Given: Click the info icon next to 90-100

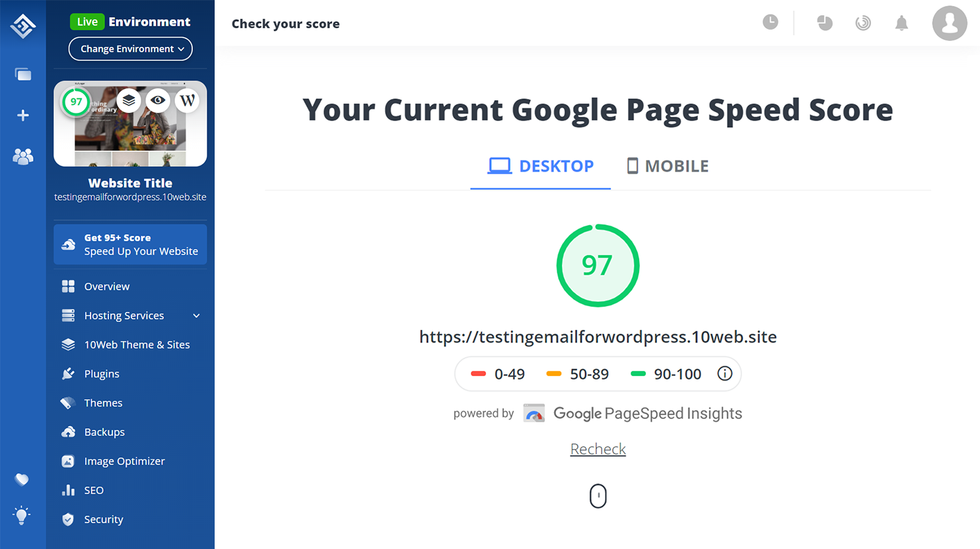Looking at the screenshot, I should [x=724, y=373].
